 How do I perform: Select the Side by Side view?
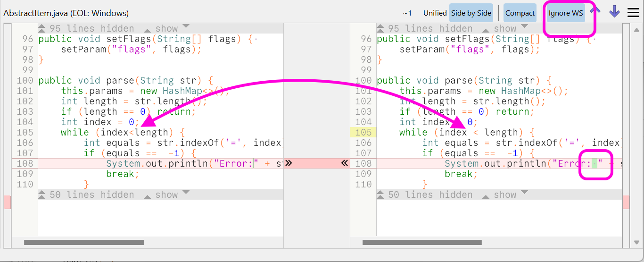[471, 13]
